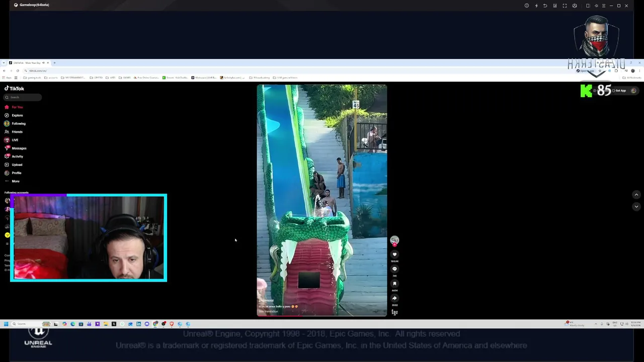Follow the creator via avatar plus button
644x362 pixels.
[x=394, y=245]
